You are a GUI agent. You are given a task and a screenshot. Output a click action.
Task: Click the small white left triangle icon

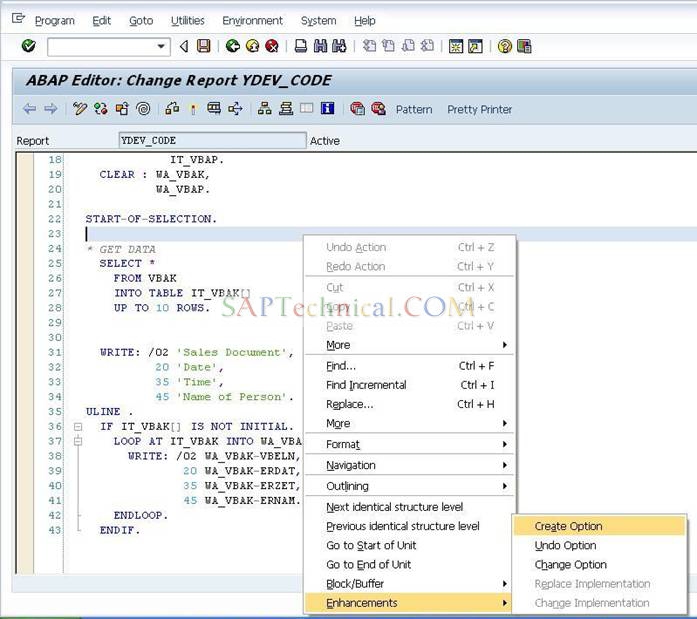[184, 46]
